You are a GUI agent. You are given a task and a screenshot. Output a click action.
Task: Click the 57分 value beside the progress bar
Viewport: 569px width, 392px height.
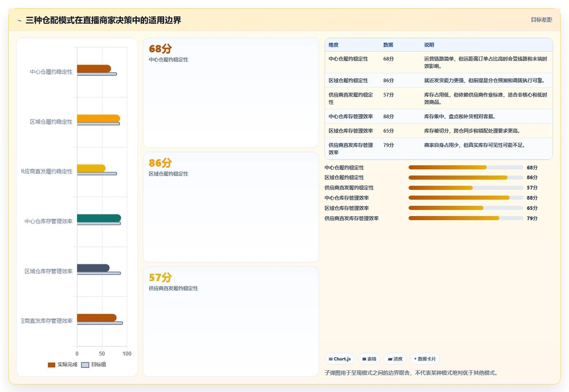coord(532,188)
